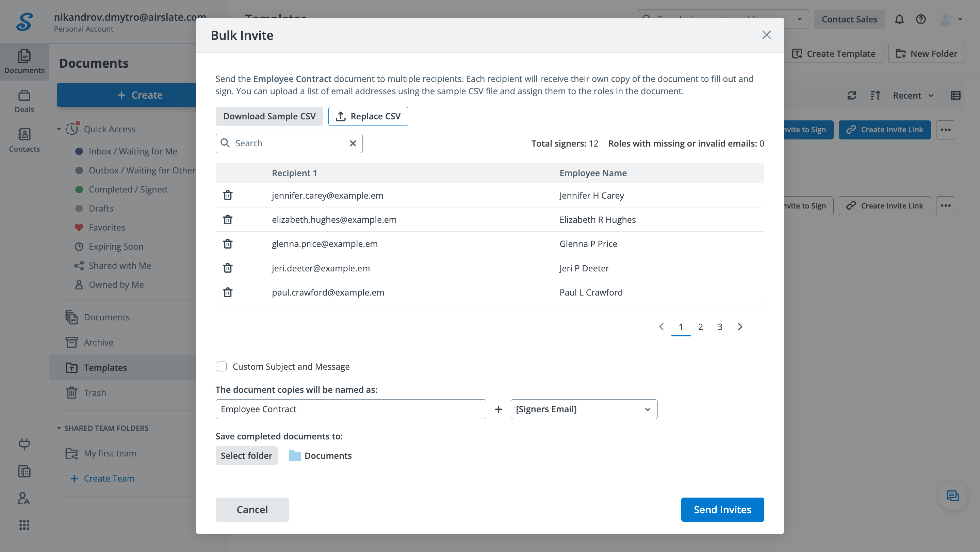Open the Recent sort dropdown
The height and width of the screenshot is (552, 980).
pos(913,96)
